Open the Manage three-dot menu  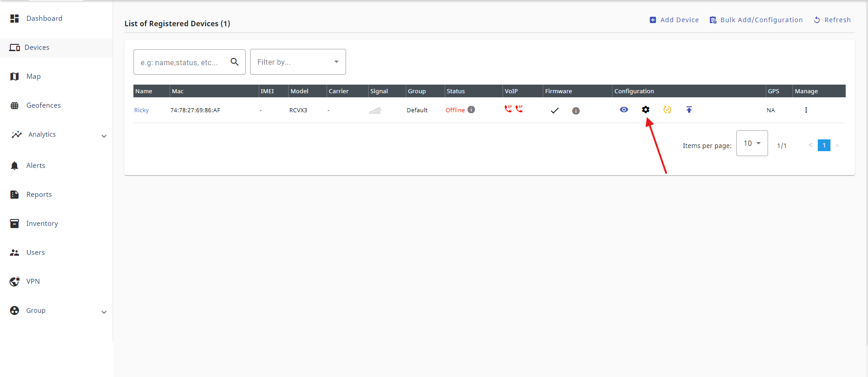tap(806, 110)
